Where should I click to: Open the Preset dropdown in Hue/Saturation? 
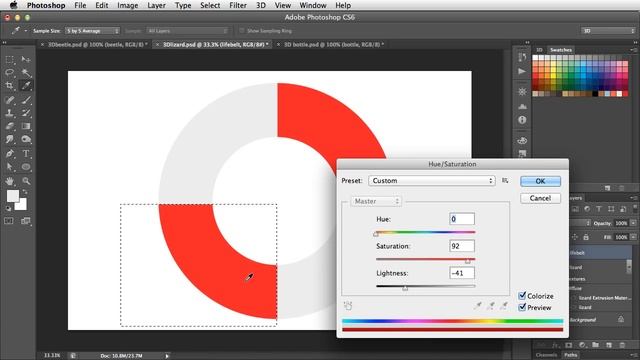click(x=432, y=181)
